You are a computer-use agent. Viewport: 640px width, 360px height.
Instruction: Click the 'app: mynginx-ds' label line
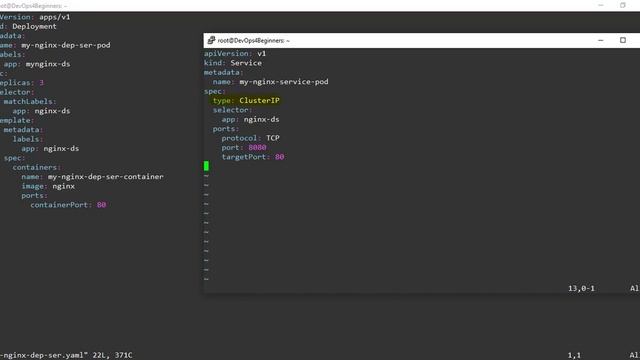point(37,64)
